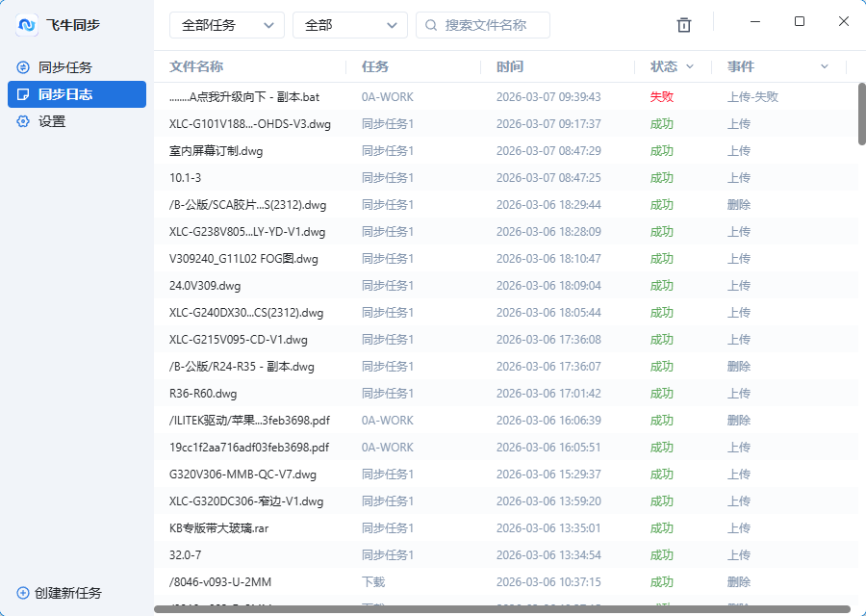Screen dimensions: 866x616
Task: Expand the 状态 column filter arrow
Action: [689, 66]
